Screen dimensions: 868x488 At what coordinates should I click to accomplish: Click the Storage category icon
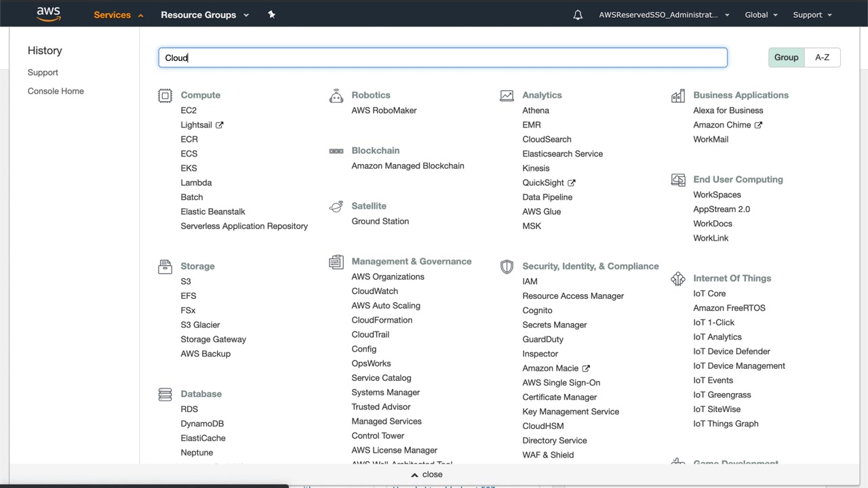165,266
